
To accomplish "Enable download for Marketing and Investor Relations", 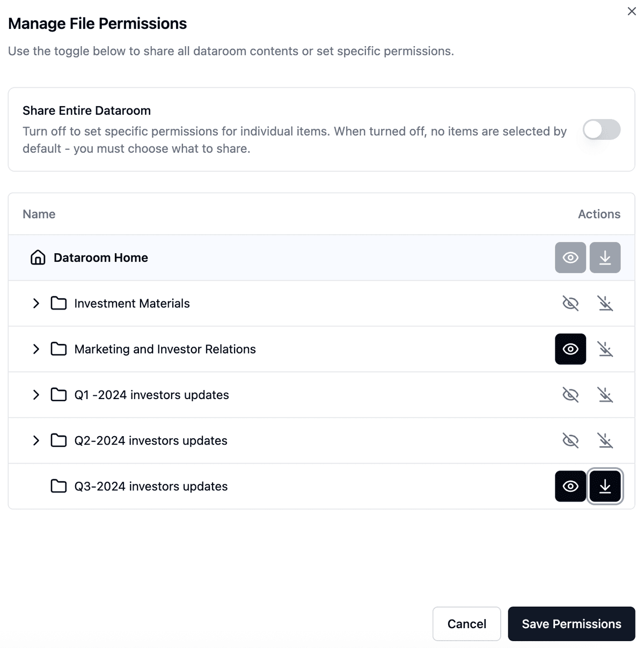I will pyautogui.click(x=605, y=349).
